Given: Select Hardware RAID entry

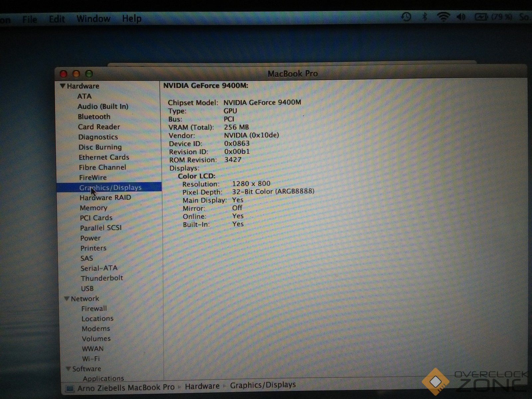Looking at the screenshot, I should coord(105,198).
